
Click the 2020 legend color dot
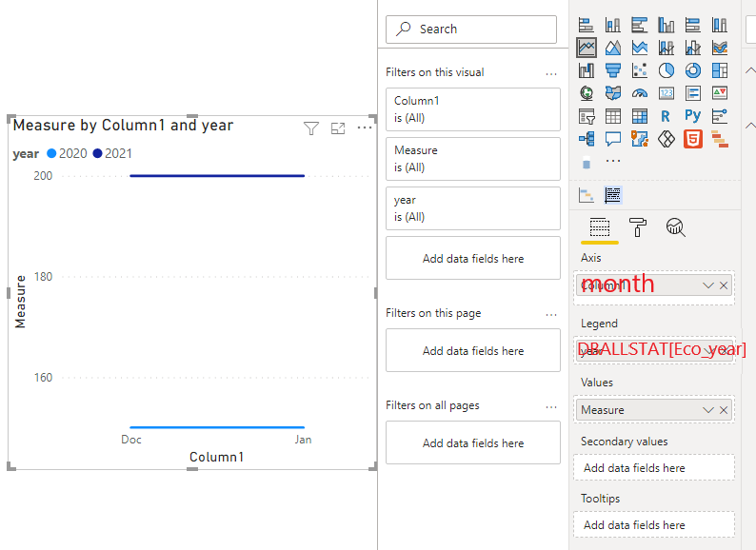click(51, 153)
